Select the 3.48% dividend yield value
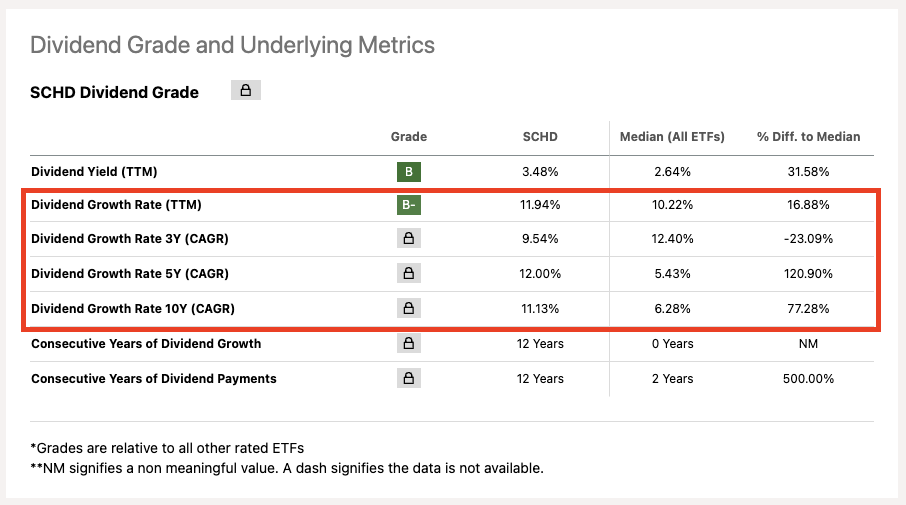Viewport: 906px width, 505px height. [x=540, y=172]
